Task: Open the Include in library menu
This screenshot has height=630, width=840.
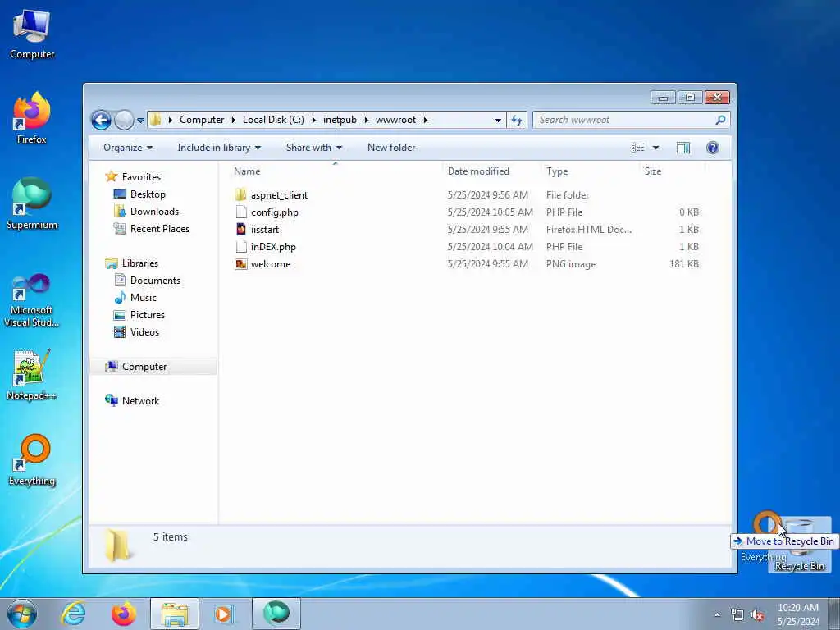Action: point(219,148)
